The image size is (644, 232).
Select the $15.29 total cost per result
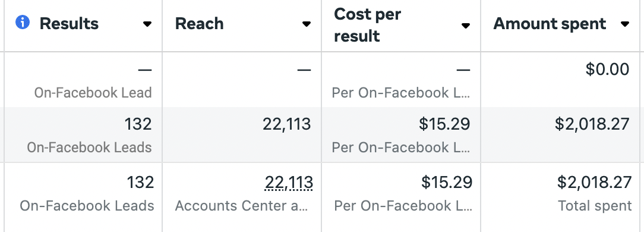pos(447,182)
